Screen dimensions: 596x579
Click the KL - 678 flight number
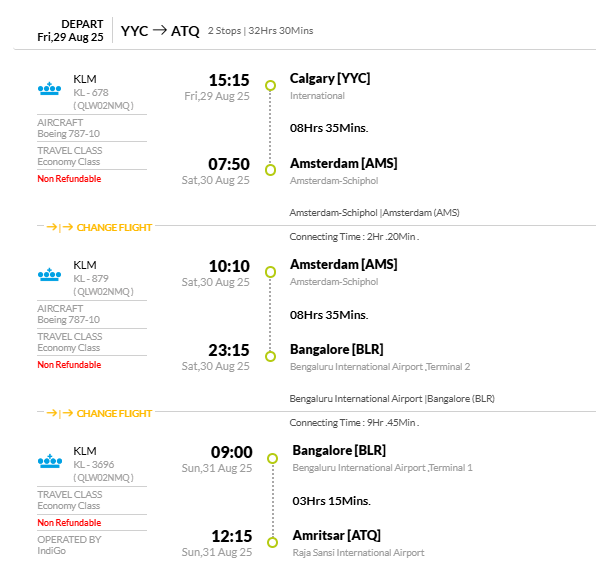coord(91,92)
